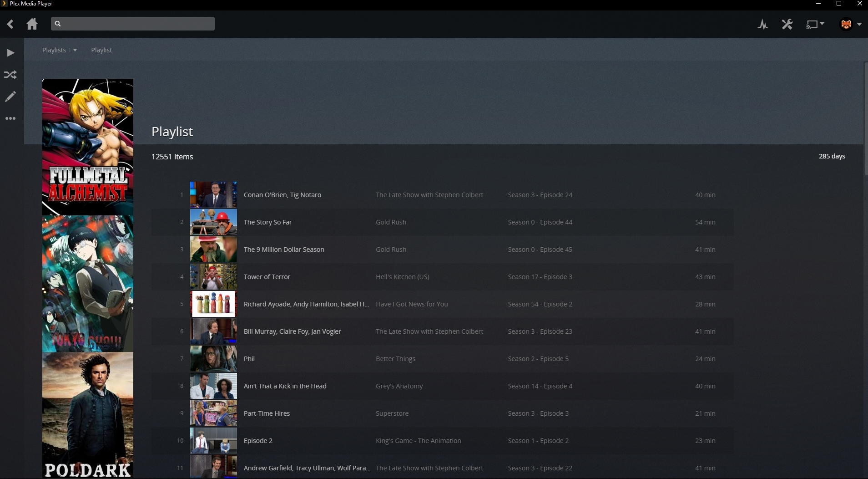
Task: Open Plex settings with the tools icon
Action: click(x=787, y=24)
